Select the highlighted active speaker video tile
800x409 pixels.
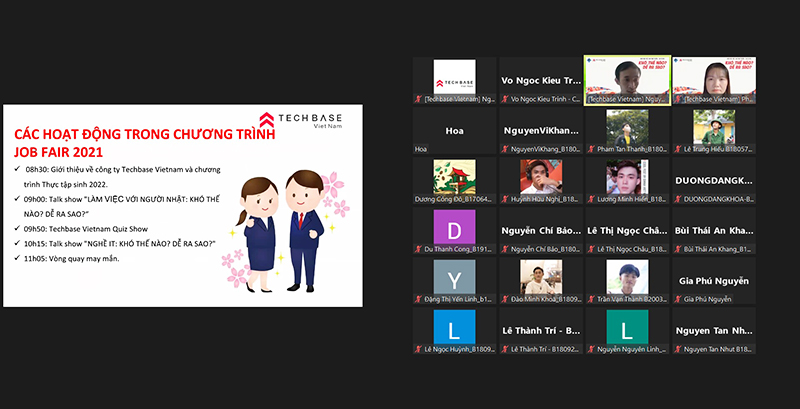click(x=627, y=81)
